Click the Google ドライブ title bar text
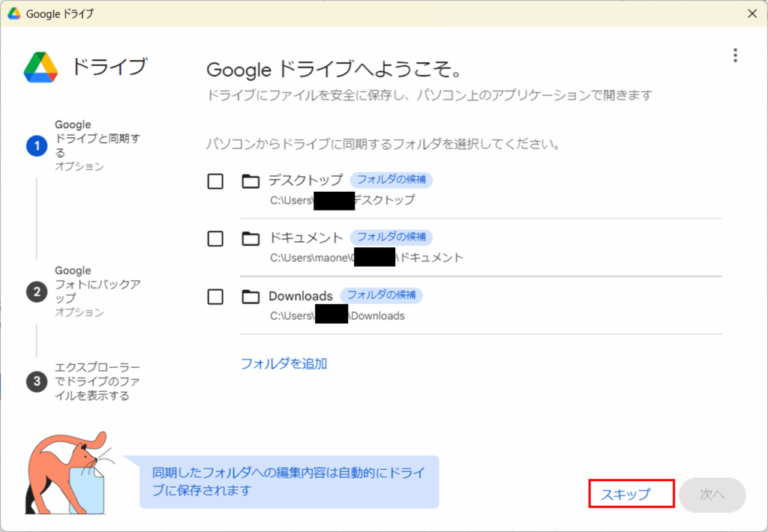The height and width of the screenshot is (532, 768). (x=60, y=13)
